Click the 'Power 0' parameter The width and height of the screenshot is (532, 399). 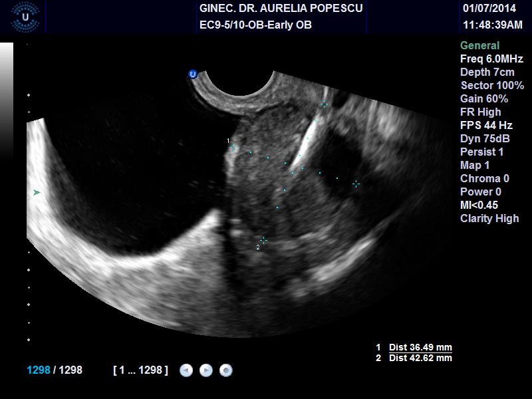481,192
